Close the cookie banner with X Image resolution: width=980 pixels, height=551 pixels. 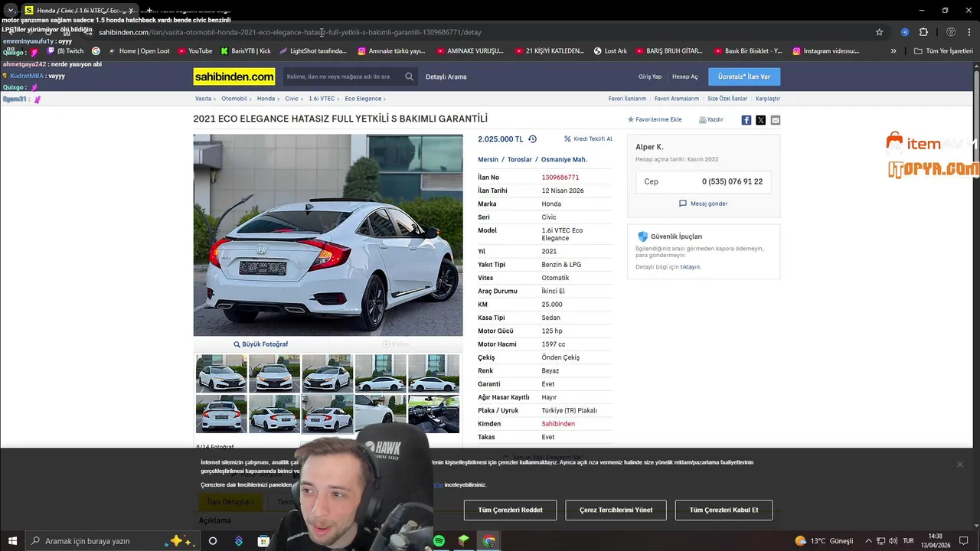[960, 465]
